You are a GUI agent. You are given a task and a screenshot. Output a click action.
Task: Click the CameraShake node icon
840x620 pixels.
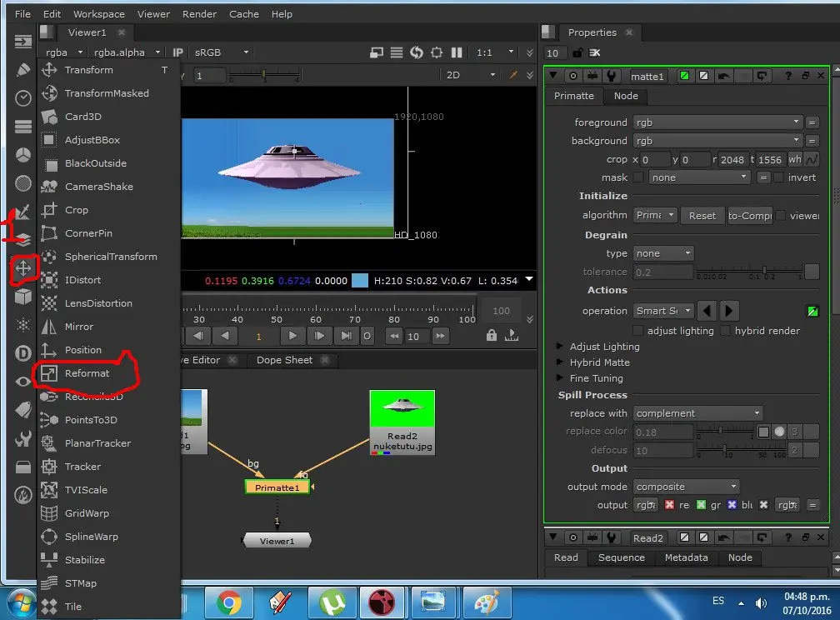point(49,187)
